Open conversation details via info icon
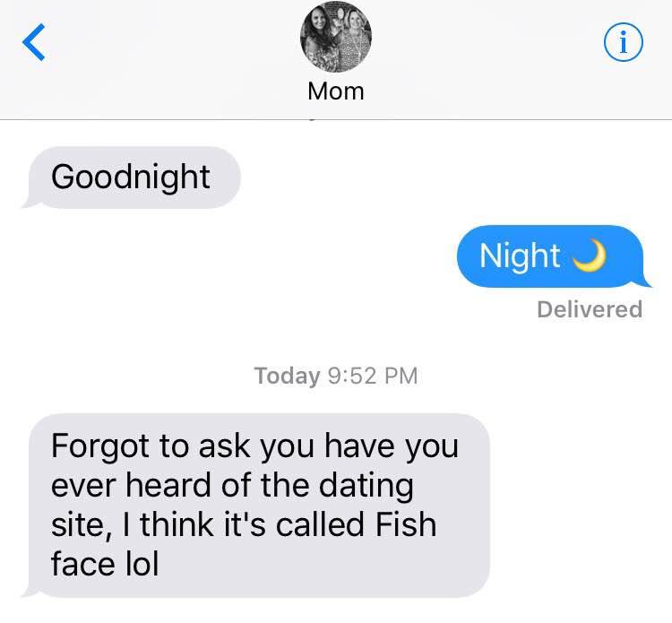 pos(623,42)
